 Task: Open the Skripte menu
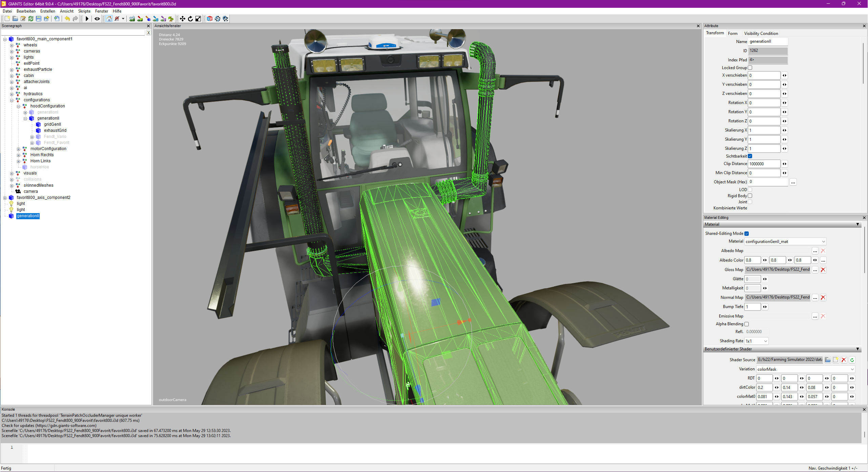click(x=84, y=11)
